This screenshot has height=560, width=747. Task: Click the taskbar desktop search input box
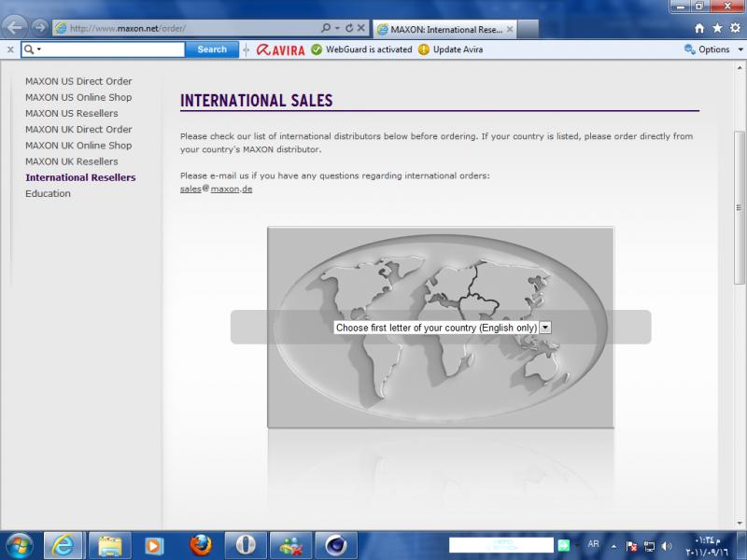coord(501,545)
